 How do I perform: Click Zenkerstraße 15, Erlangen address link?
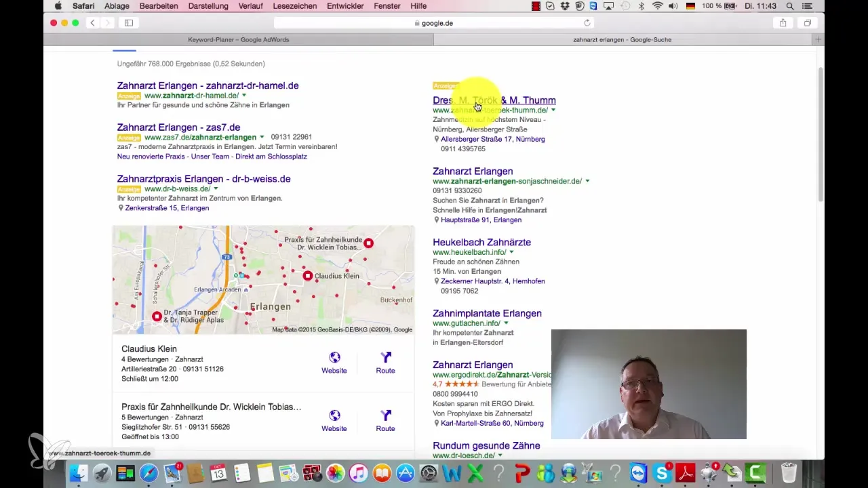pyautogui.click(x=167, y=208)
